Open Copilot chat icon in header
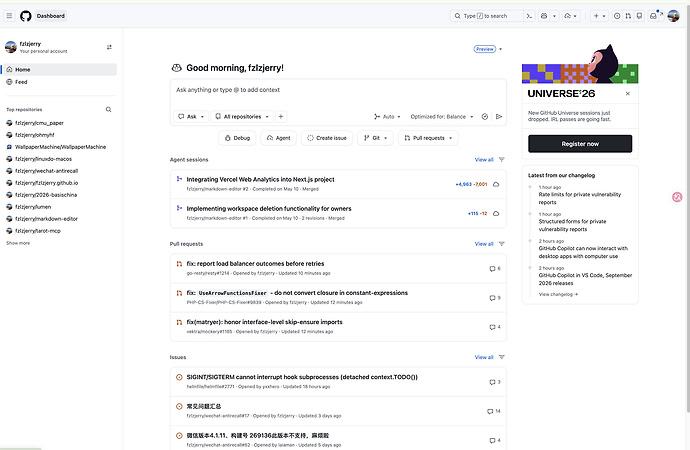 click(x=544, y=16)
